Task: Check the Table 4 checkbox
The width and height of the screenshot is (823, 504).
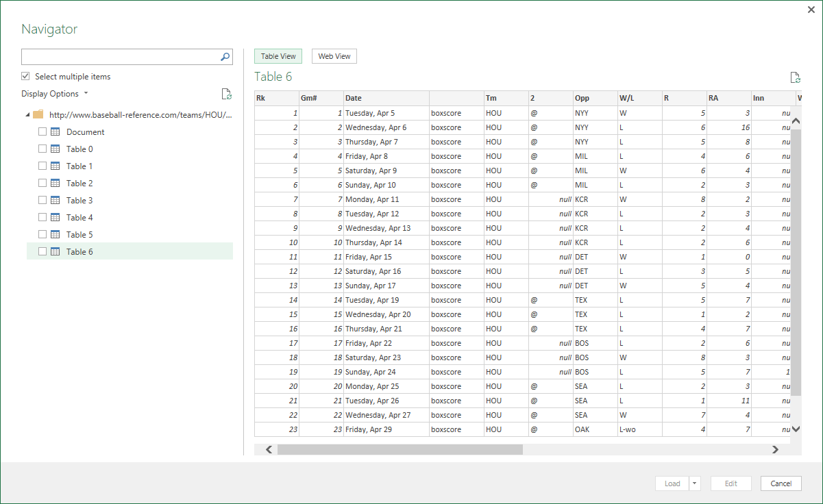Action: point(42,217)
